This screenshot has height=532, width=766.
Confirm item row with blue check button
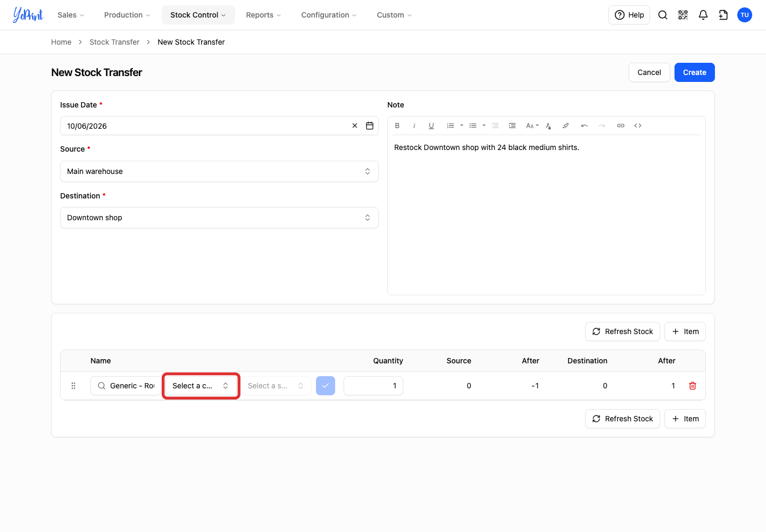click(x=326, y=386)
